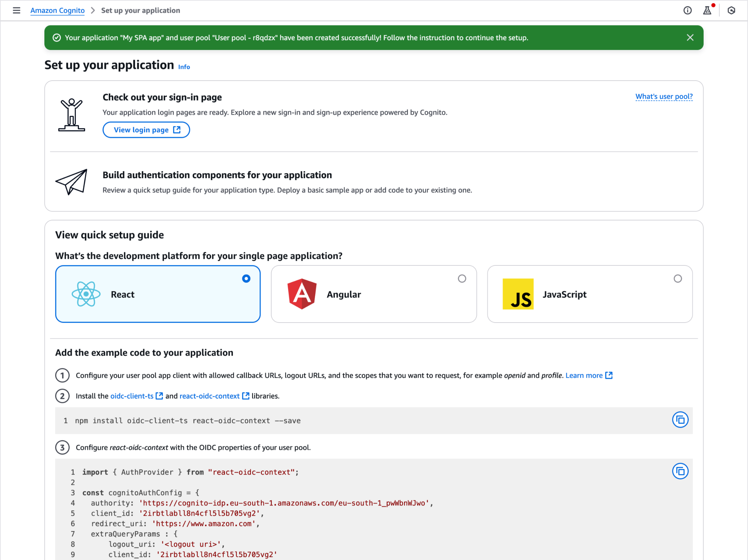Click Learn more about app client configuration
Screen dimensions: 748x560
[584, 375]
